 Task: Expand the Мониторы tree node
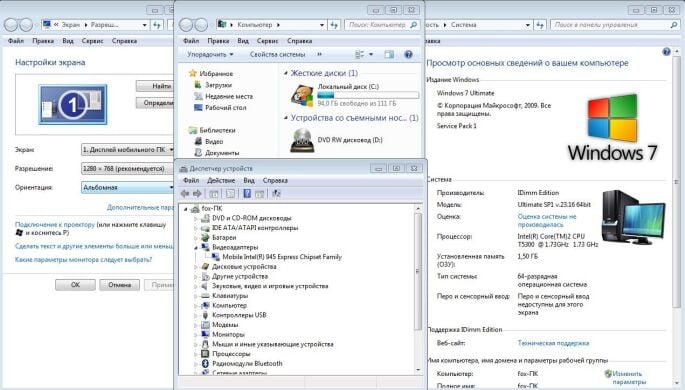click(195, 335)
